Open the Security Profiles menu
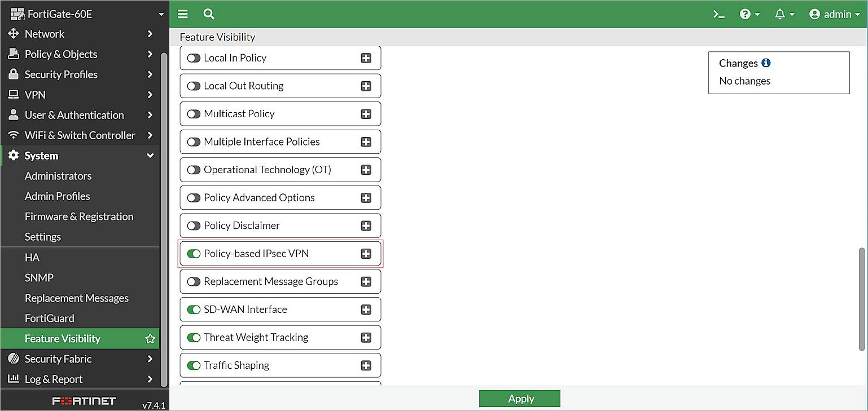The height and width of the screenshot is (411, 868). (x=61, y=74)
